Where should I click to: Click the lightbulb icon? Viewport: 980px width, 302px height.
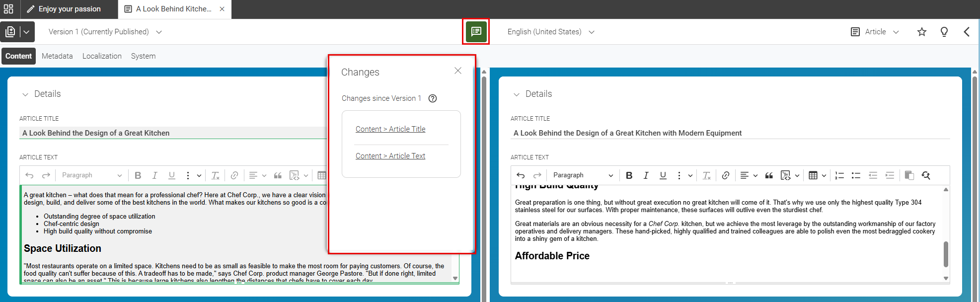[944, 32]
